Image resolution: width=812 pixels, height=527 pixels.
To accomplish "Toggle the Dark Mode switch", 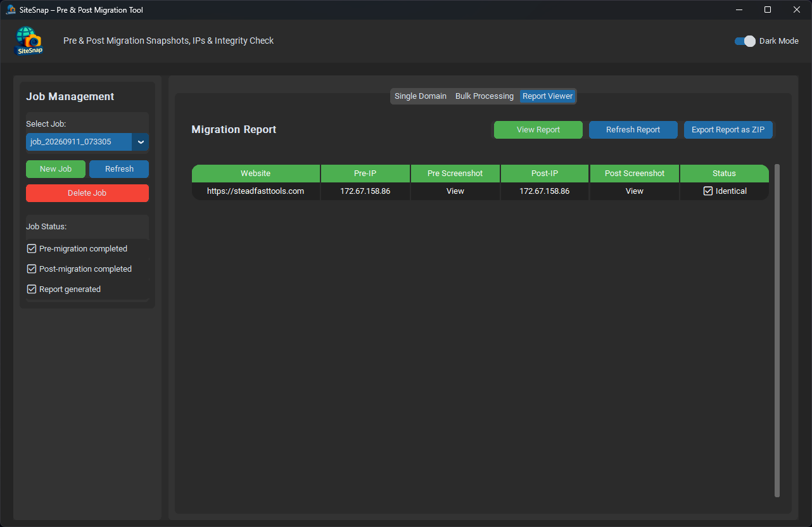I will 745,41.
